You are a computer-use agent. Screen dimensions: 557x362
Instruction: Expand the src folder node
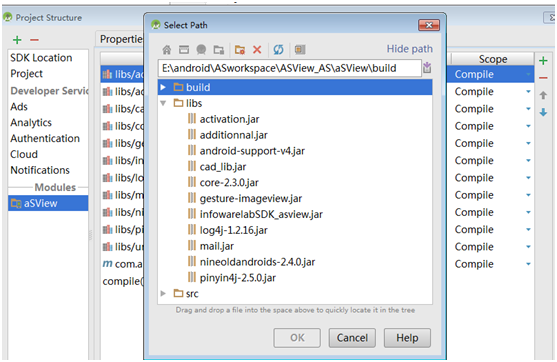click(163, 293)
